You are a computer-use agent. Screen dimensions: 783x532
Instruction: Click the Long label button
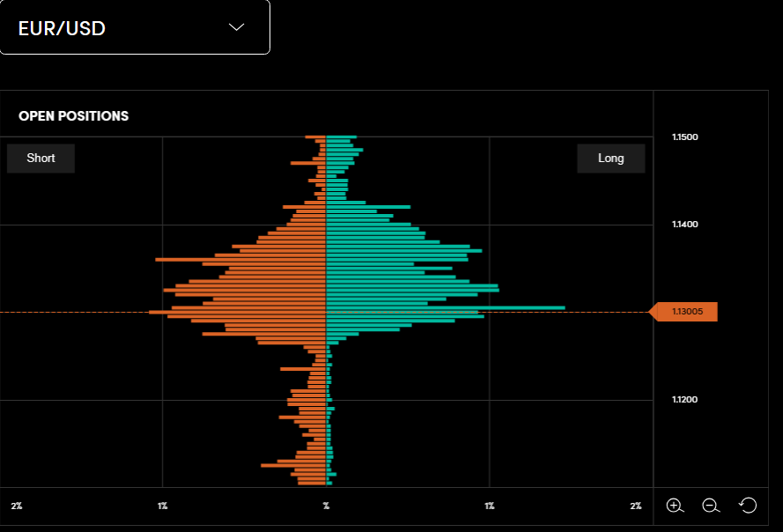pyautogui.click(x=610, y=159)
